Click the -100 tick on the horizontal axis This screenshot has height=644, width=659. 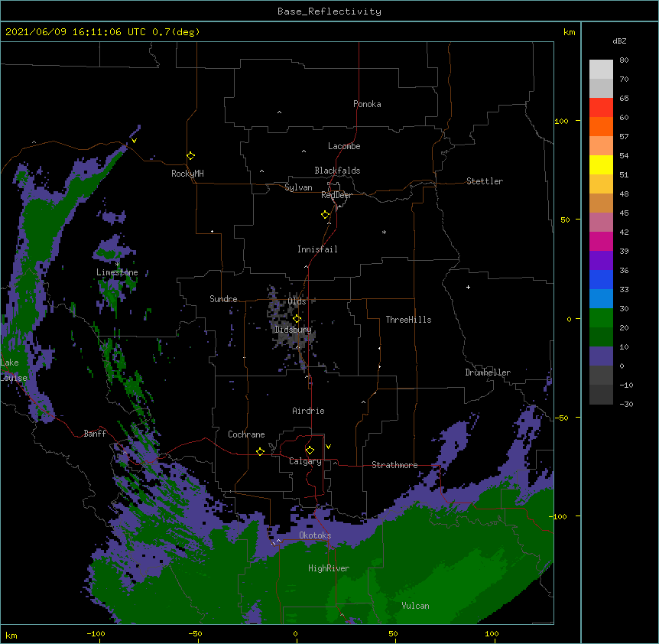(96, 633)
